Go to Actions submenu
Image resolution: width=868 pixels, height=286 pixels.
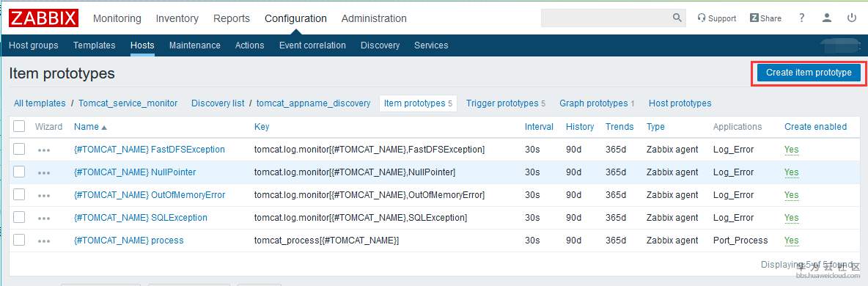tap(250, 45)
